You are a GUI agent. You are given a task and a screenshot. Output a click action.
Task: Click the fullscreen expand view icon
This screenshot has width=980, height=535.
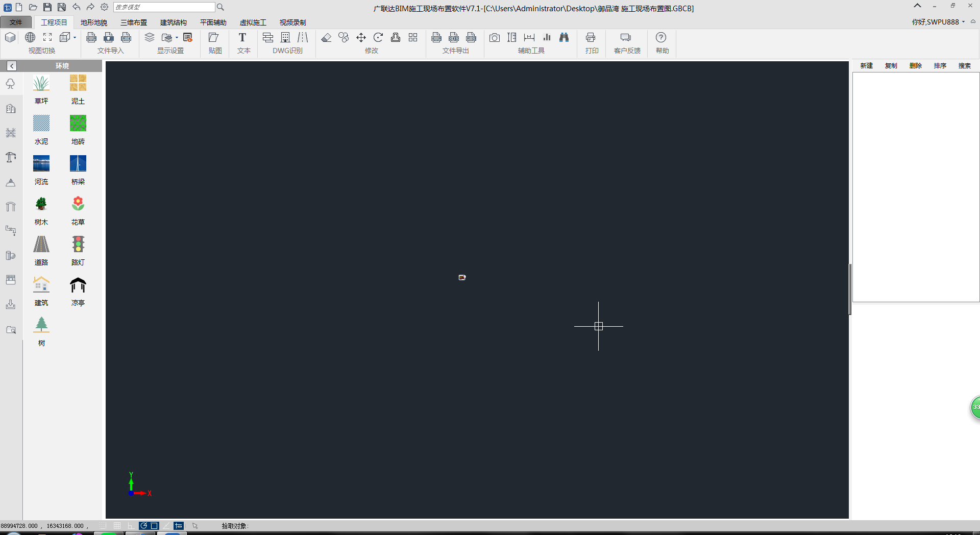point(47,37)
